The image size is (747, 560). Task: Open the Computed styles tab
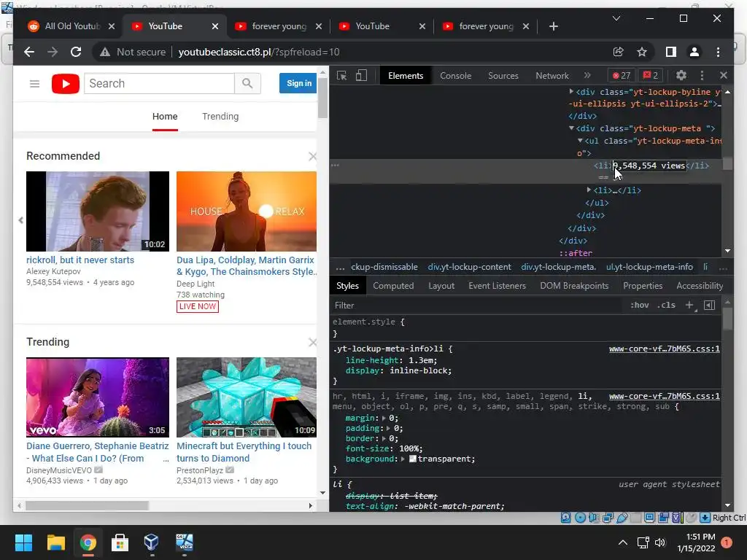click(393, 286)
